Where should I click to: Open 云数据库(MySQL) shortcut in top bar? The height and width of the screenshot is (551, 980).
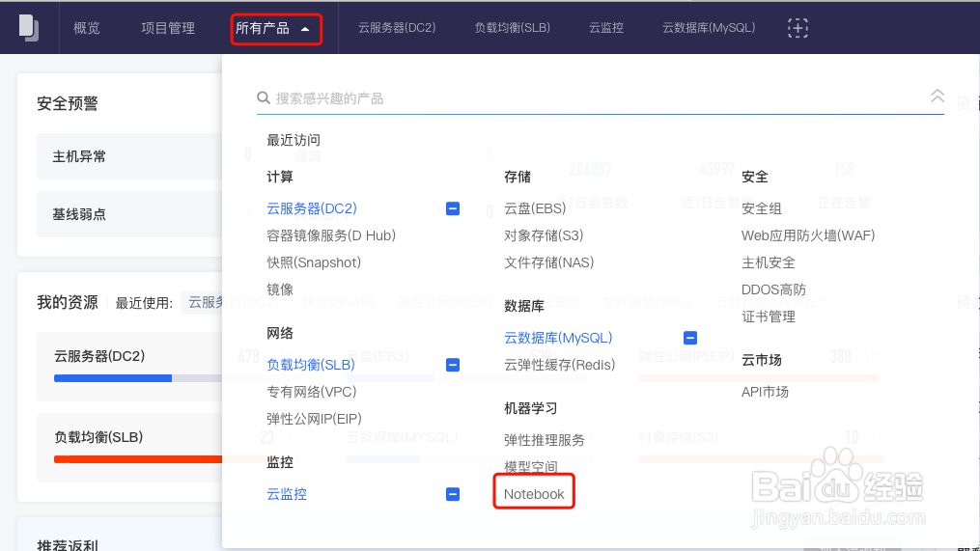(708, 28)
